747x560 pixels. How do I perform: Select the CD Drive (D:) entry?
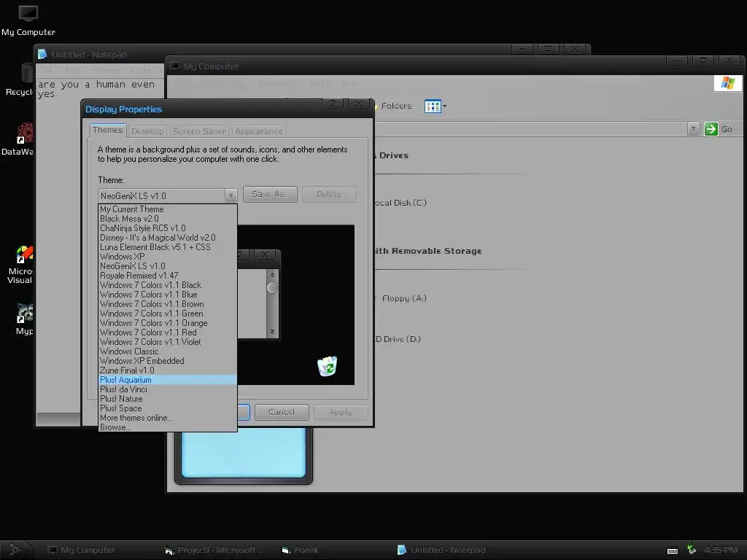[x=398, y=339]
